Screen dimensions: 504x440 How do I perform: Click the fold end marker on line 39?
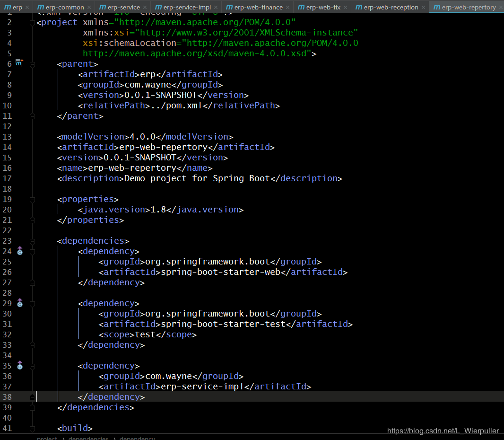32,407
